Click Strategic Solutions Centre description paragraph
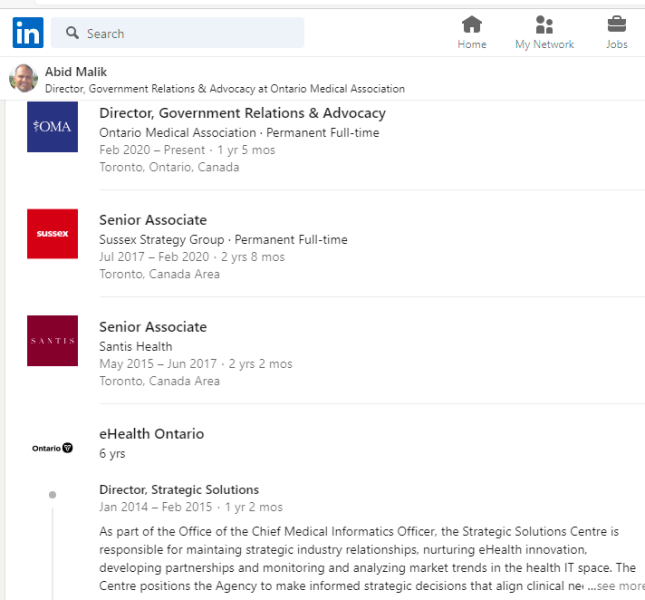The width and height of the screenshot is (645, 600). tap(367, 558)
